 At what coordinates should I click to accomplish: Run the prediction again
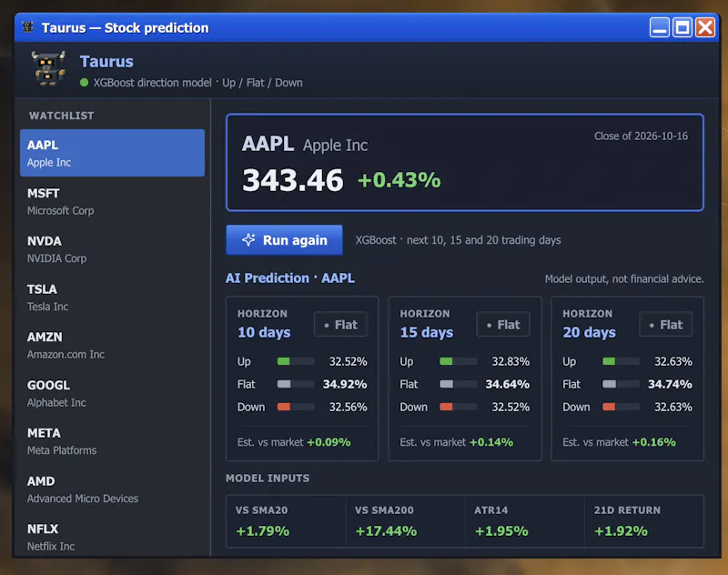[284, 240]
